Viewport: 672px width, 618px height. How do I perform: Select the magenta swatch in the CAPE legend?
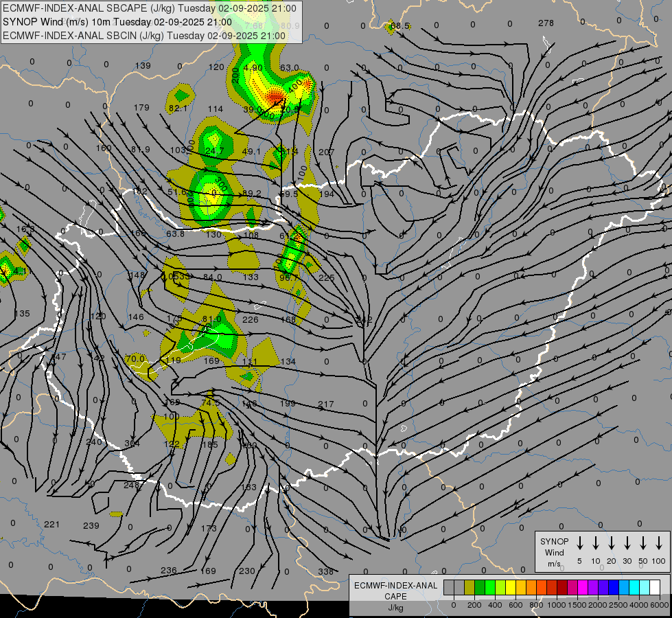point(583,588)
